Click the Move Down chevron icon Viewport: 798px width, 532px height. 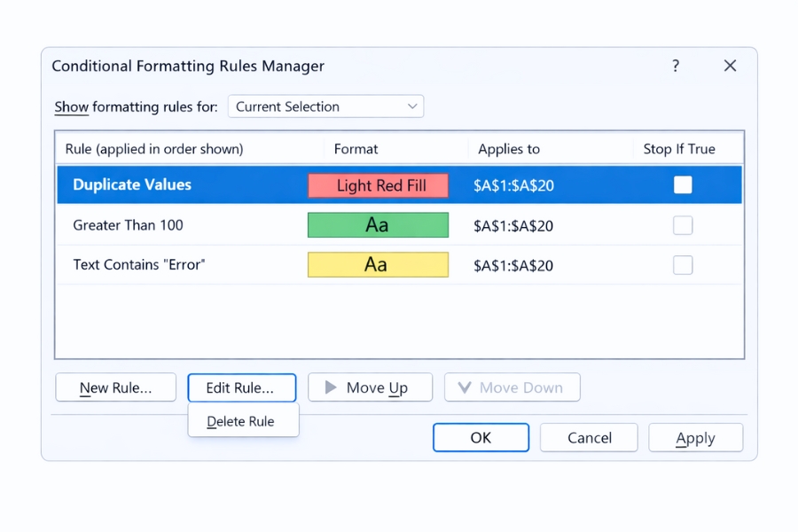pos(465,387)
